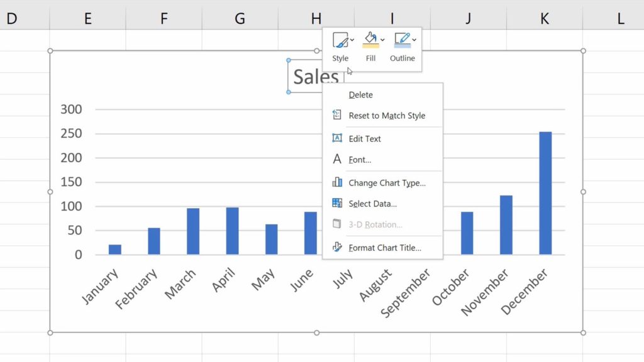Click the Change Chart Type chart icon
The height and width of the screenshot is (362, 644).
tap(338, 182)
